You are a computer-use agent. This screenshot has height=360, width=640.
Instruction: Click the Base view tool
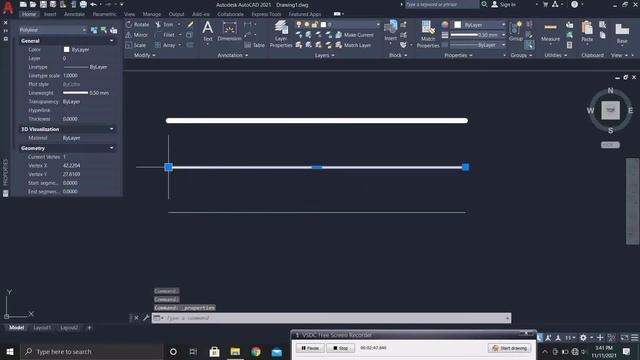[622, 33]
